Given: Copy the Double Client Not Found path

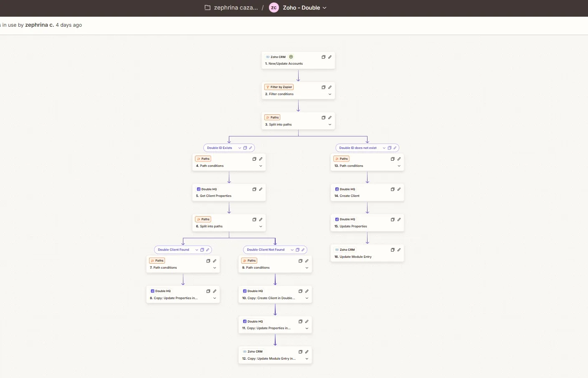Looking at the screenshot, I should coord(297,250).
